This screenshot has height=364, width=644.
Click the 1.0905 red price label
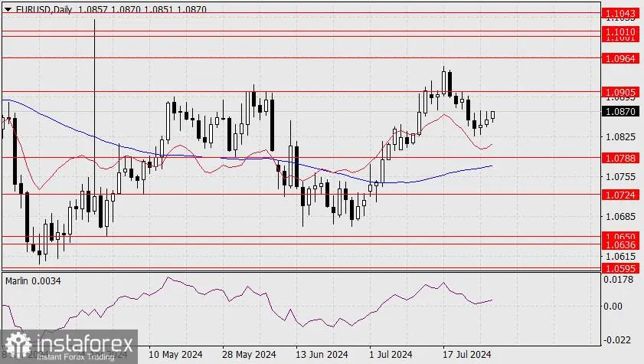pos(620,93)
